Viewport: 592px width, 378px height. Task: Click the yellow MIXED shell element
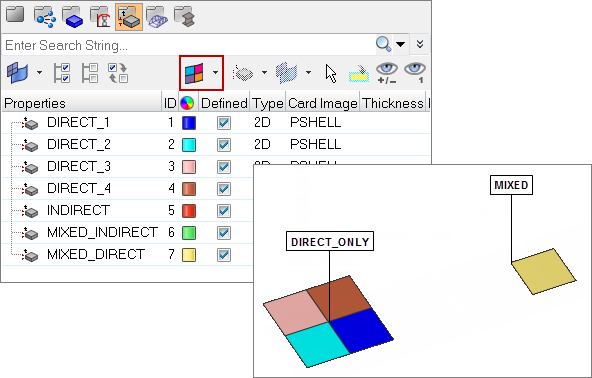[544, 271]
